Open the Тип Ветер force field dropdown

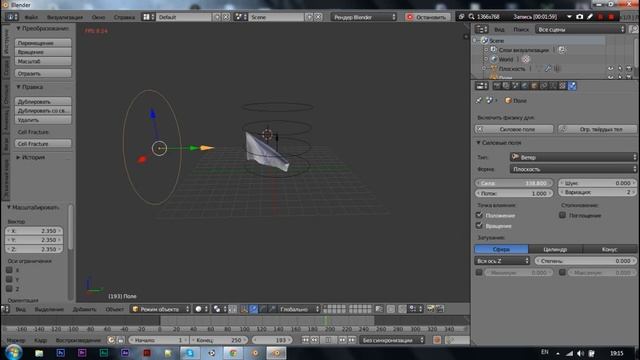coord(573,157)
